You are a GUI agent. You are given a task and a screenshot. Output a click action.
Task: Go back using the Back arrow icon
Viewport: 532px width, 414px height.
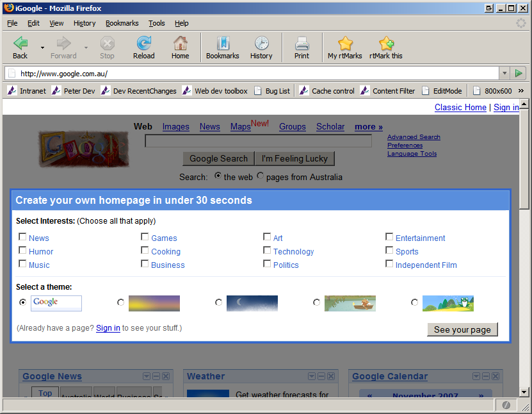point(20,43)
